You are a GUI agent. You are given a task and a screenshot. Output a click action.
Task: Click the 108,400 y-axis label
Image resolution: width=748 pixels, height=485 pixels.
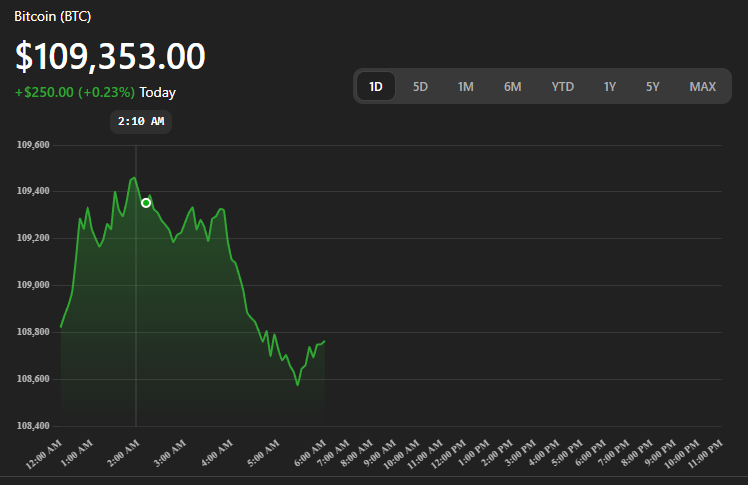point(33,426)
